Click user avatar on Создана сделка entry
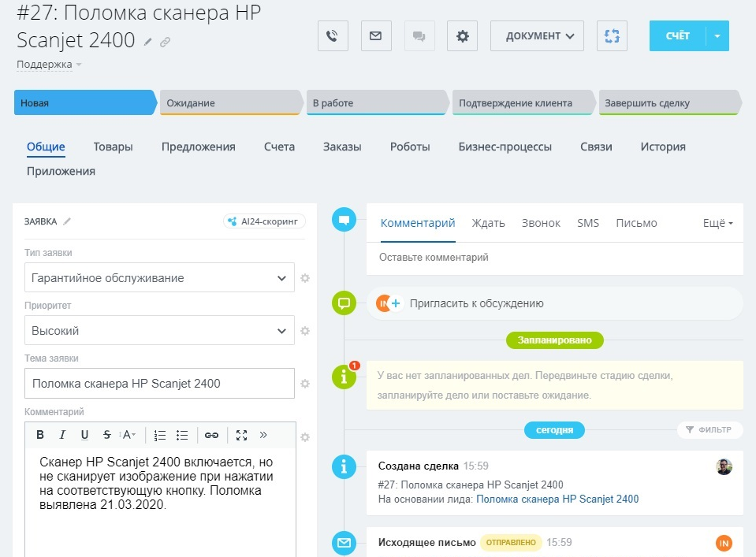This screenshot has width=756, height=557. (724, 466)
